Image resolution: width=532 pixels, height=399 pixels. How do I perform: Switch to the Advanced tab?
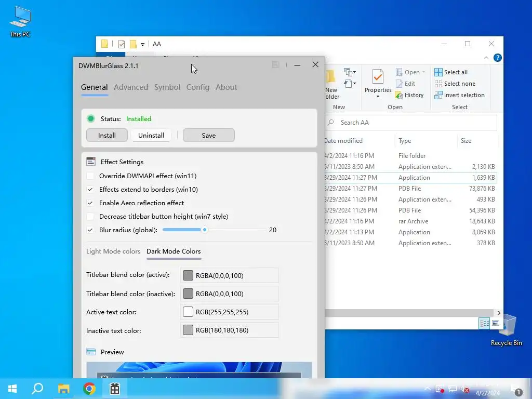(131, 87)
